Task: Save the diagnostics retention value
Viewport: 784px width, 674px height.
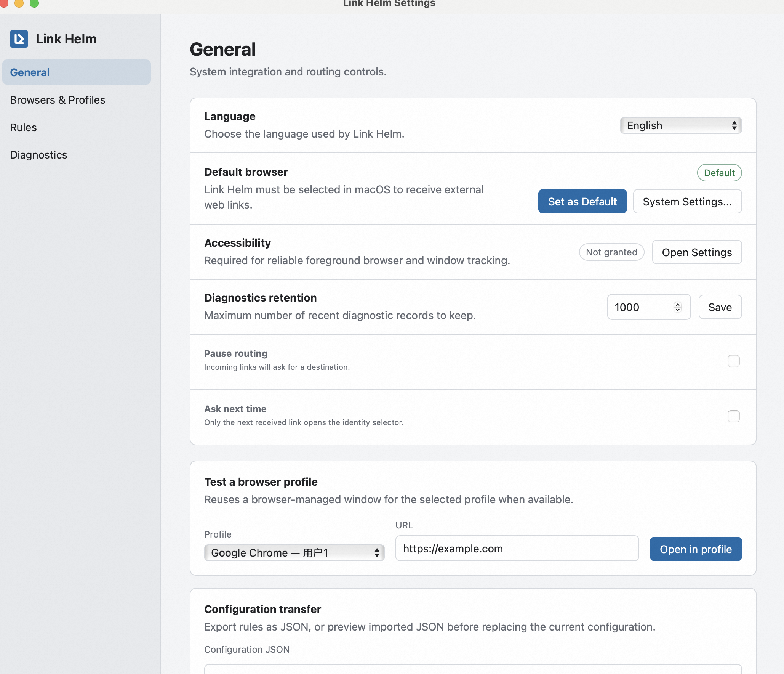Action: (x=720, y=307)
